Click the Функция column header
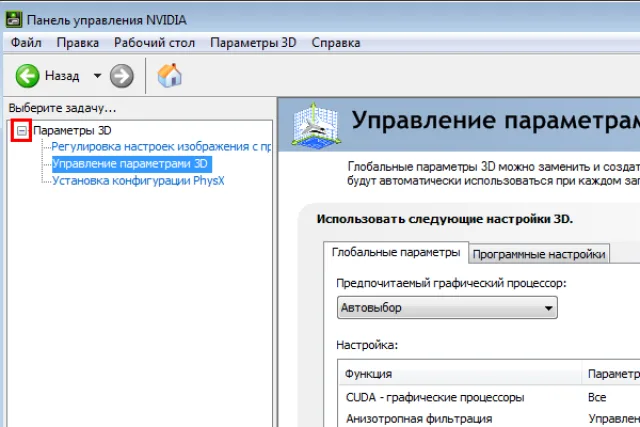 coord(460,374)
